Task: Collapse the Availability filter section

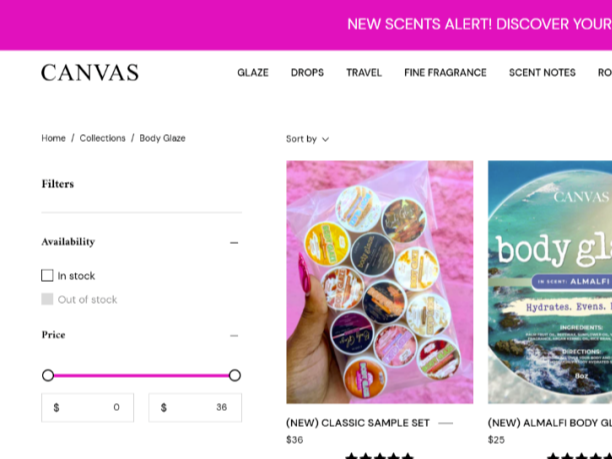Action: pos(234,242)
